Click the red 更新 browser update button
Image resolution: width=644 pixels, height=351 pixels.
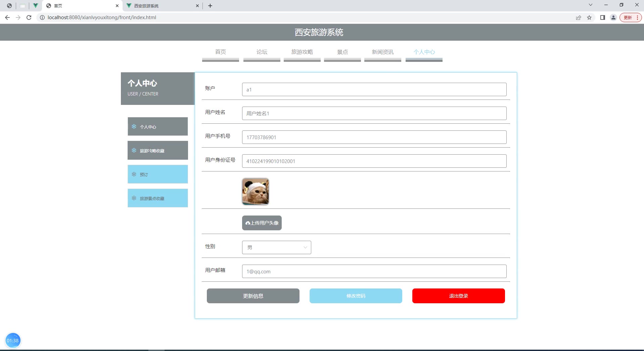tap(631, 17)
